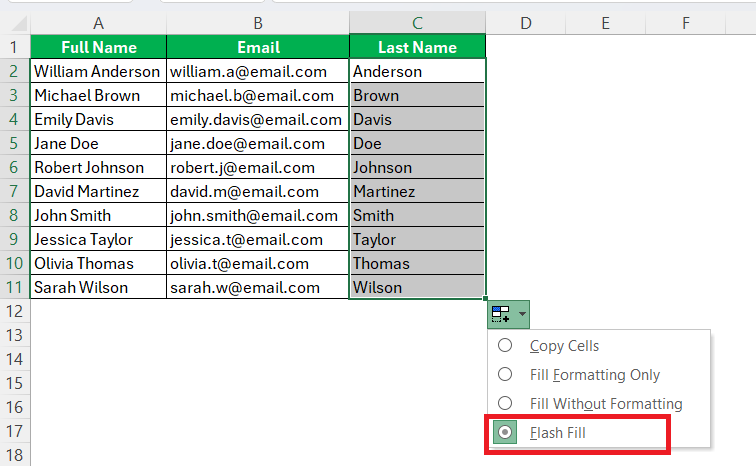
Task: Select the Flash Fill radio option
Action: [x=505, y=432]
